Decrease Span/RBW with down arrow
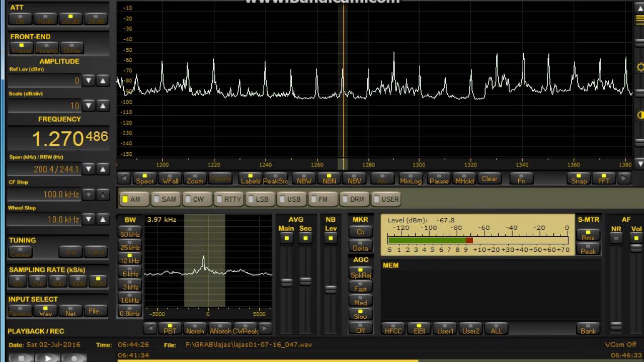This screenshot has width=644, height=362. 89,169
